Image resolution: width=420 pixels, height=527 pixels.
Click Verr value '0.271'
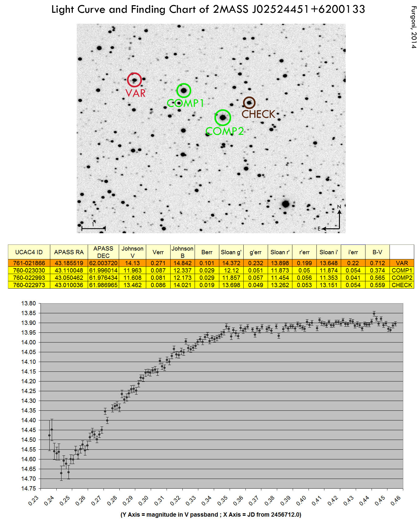158,263
